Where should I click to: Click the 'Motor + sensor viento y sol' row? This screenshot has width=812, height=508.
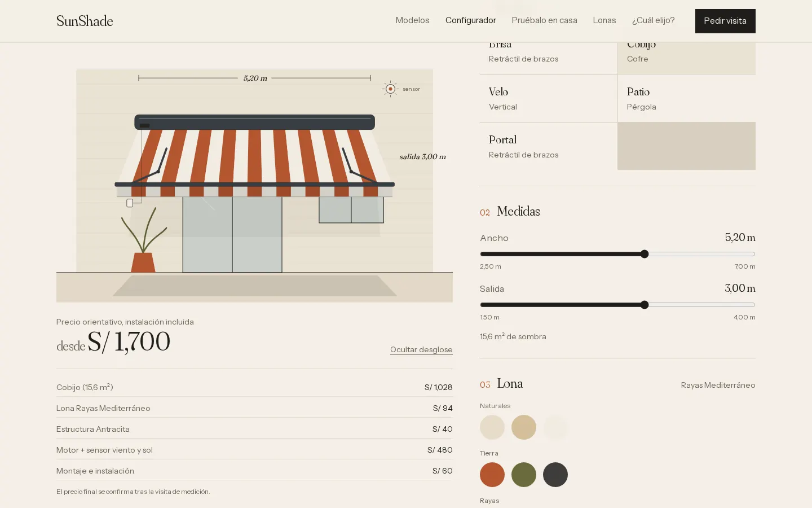tap(254, 450)
